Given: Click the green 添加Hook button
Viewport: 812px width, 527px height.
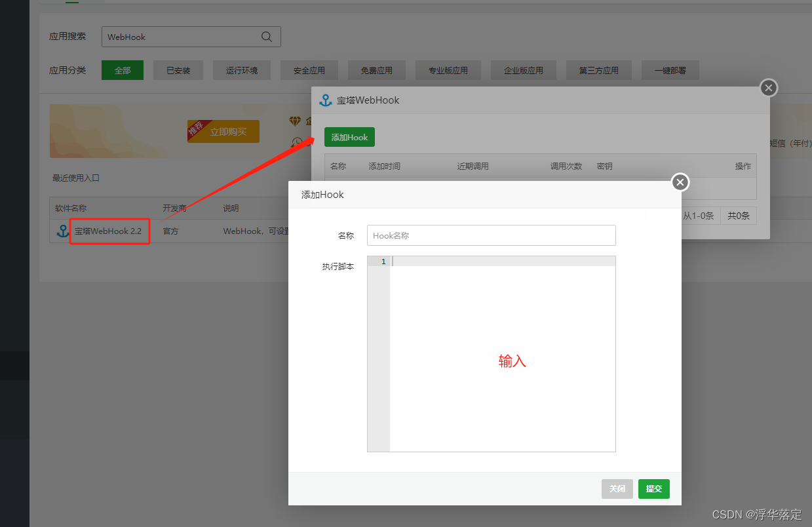Looking at the screenshot, I should coord(349,137).
